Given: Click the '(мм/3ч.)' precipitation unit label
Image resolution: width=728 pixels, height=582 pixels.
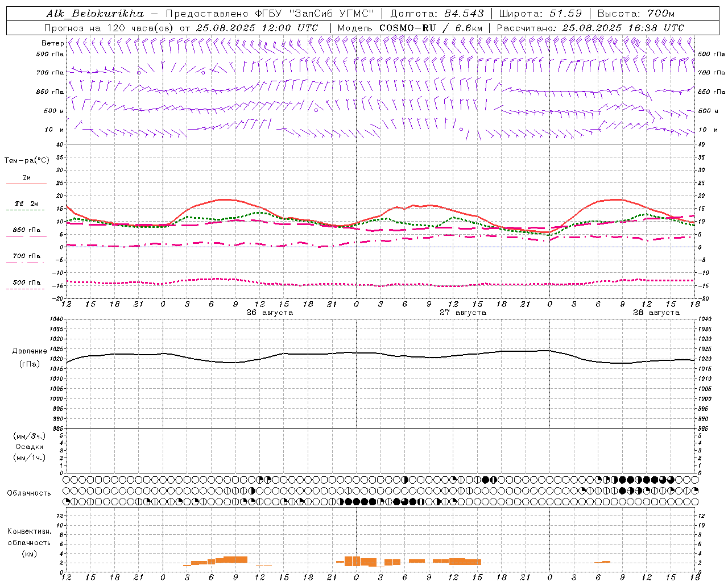Looking at the screenshot, I should [x=30, y=436].
